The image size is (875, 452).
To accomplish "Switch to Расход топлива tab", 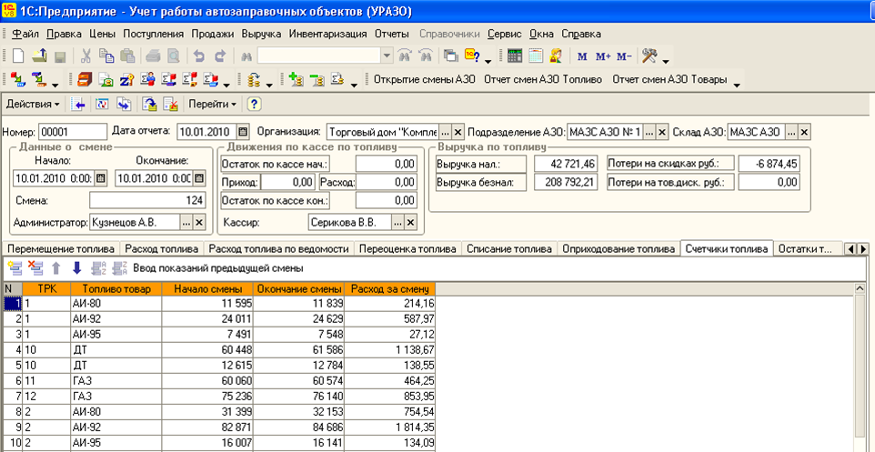I will [x=161, y=249].
